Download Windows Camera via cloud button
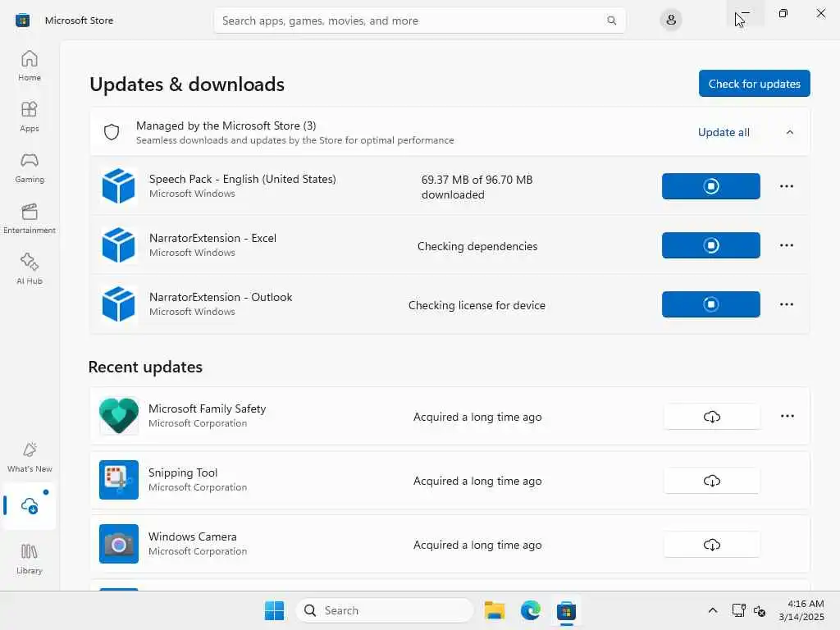Screen dimensions: 840x630 tap(711, 545)
